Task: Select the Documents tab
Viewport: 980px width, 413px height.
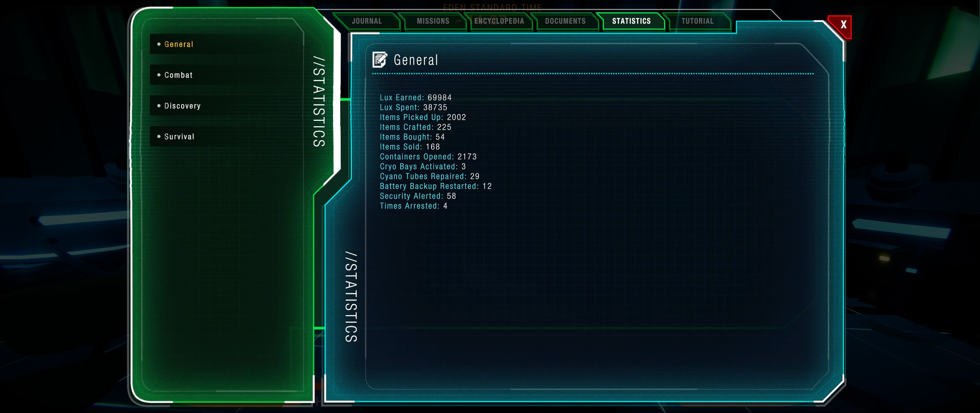Action: 565,21
